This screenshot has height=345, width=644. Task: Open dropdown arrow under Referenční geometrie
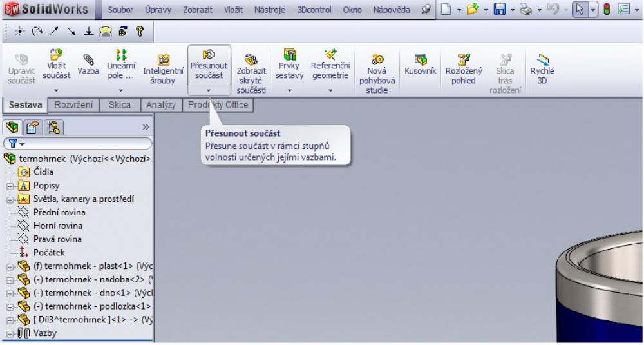click(x=330, y=90)
